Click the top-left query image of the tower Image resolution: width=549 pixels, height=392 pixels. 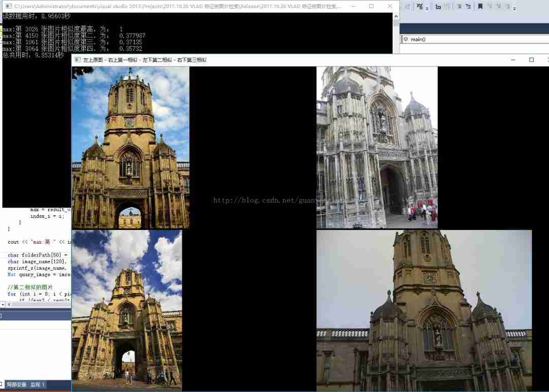pos(130,147)
